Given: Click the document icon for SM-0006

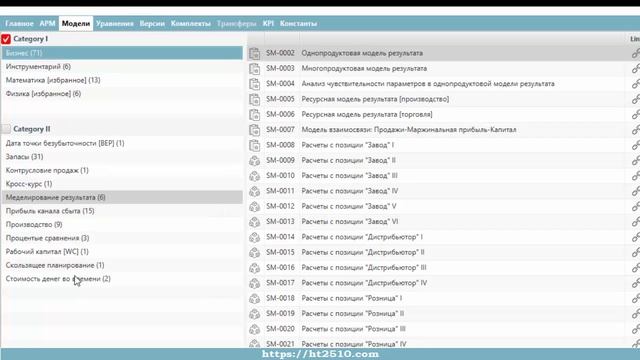Looking at the screenshot, I should click(x=254, y=115).
